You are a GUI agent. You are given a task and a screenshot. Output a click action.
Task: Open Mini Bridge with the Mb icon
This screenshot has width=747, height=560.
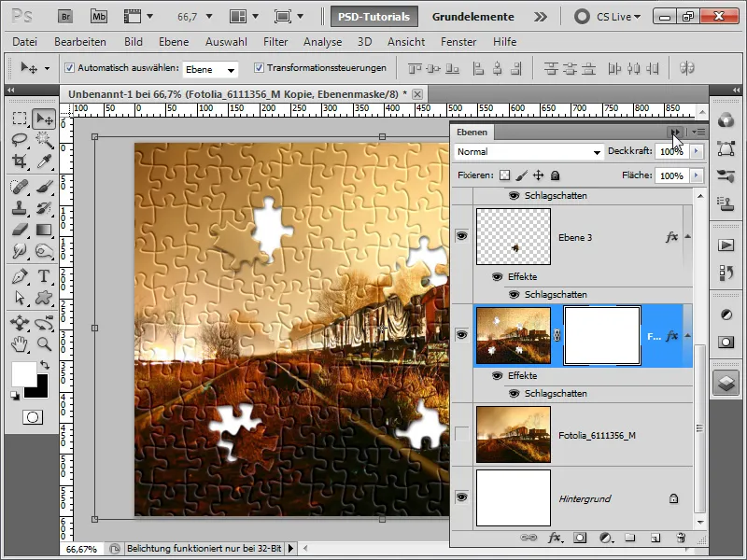click(99, 17)
